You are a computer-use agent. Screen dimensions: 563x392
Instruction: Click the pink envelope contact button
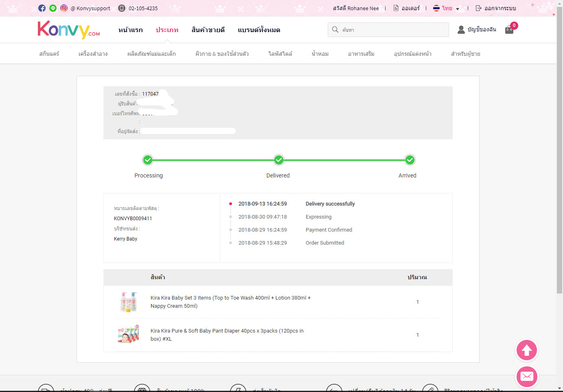coord(527,377)
